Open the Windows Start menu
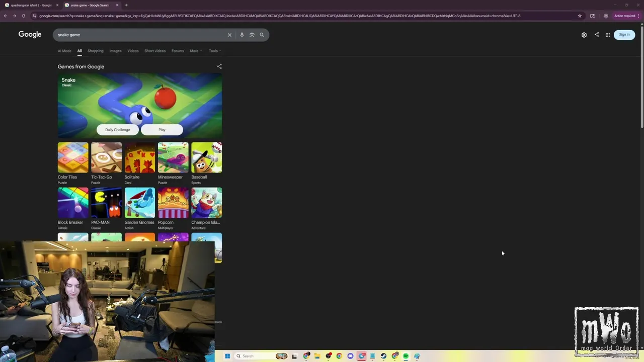644x362 pixels. (227, 356)
